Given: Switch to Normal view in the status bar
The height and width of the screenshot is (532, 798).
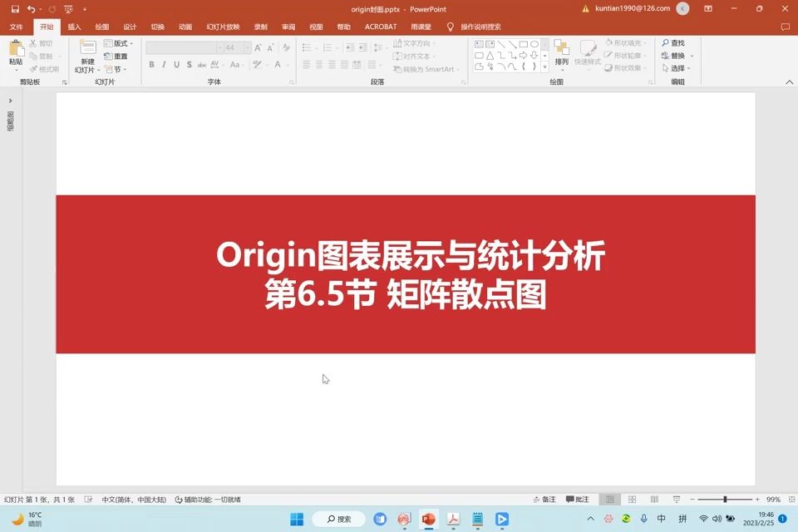Looking at the screenshot, I should coord(611,499).
